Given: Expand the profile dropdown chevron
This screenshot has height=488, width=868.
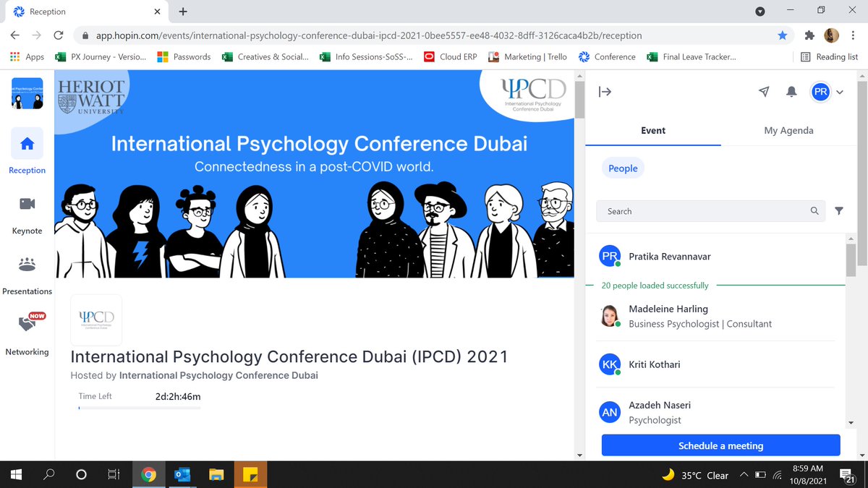Looking at the screenshot, I should (840, 93).
